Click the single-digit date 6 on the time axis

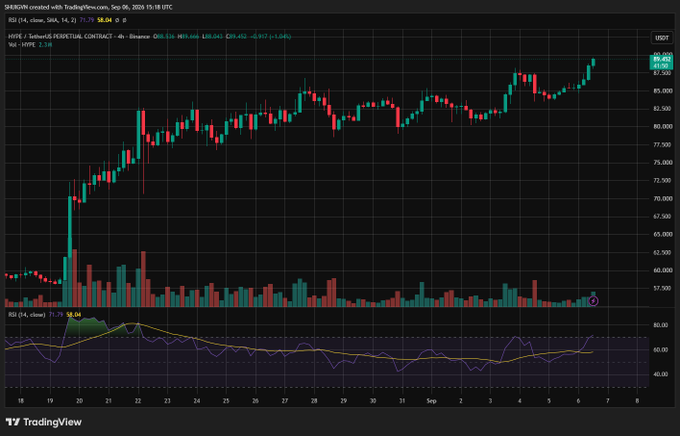tap(578, 401)
